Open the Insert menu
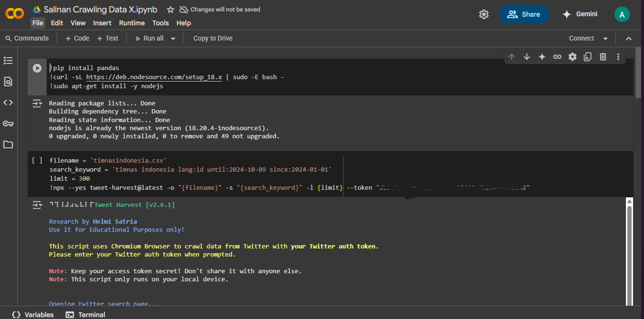Screen dimensions: 644x319 [x=102, y=23]
